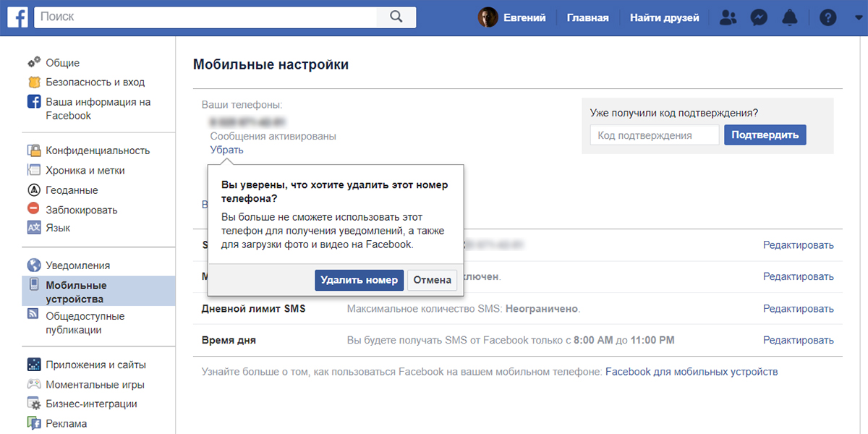This screenshot has width=868, height=434.
Task: Open Facebook для мобильных устройств link
Action: point(692,372)
